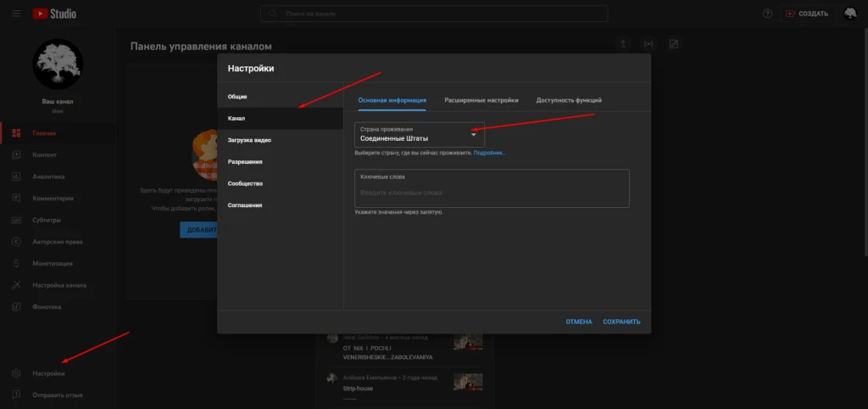Viewport: 868px width, 409px height.
Task: Click the upload video arrow icon
Action: 623,44
